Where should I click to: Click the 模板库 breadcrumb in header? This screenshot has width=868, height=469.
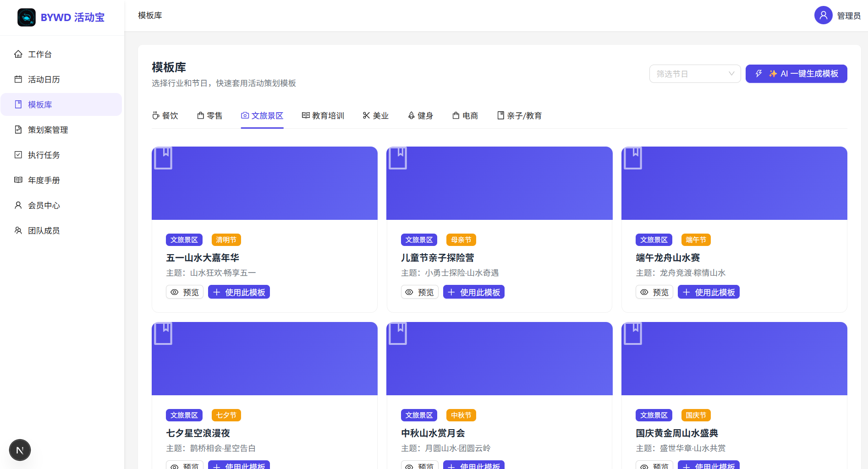150,16
